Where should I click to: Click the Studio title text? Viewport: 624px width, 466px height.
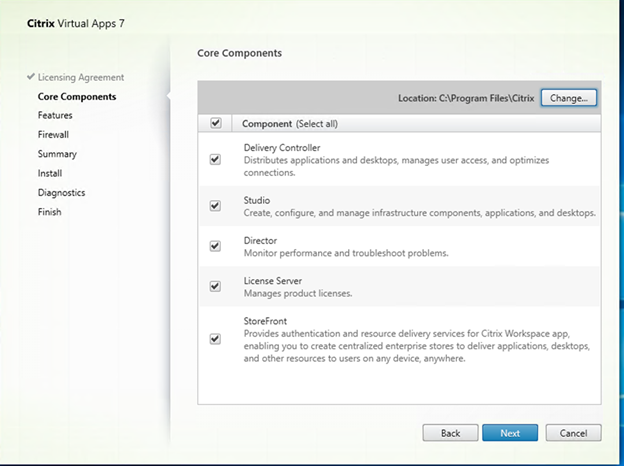[257, 200]
